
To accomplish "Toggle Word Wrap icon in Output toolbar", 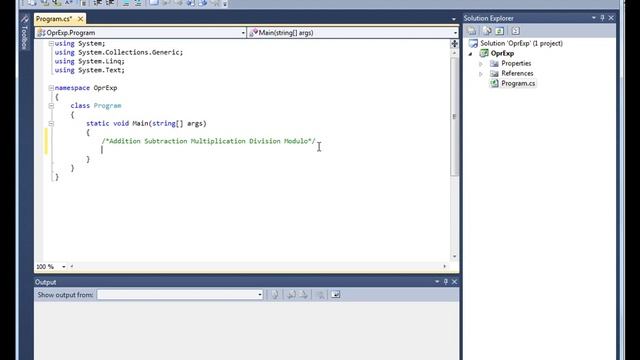I will (x=336, y=295).
